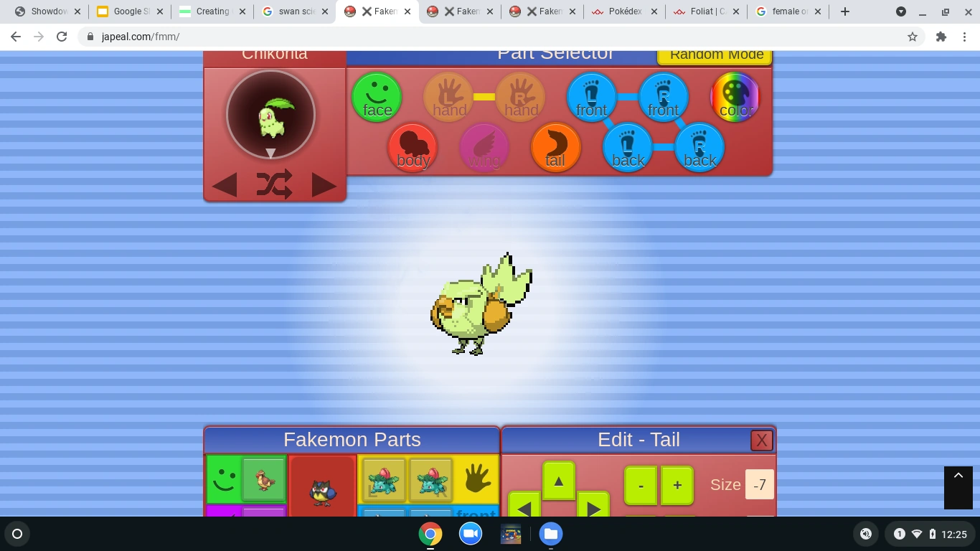Select the right hand part icon

[520, 98]
